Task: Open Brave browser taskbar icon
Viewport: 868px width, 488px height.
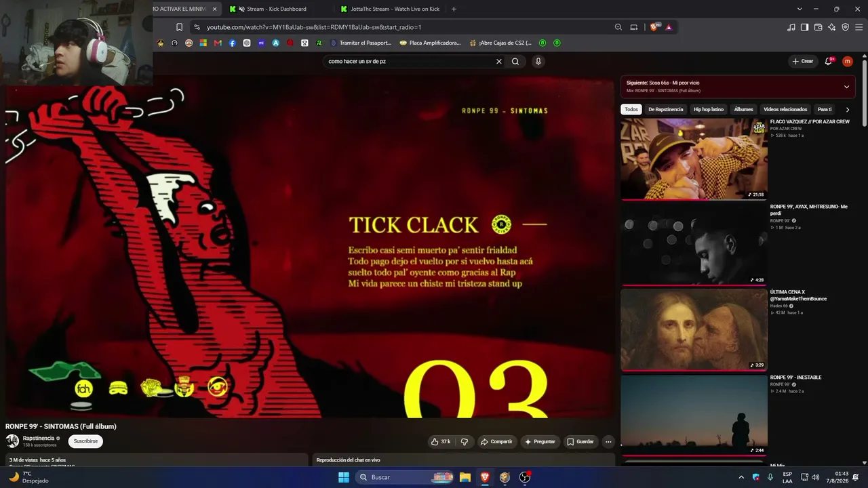Action: (485, 477)
